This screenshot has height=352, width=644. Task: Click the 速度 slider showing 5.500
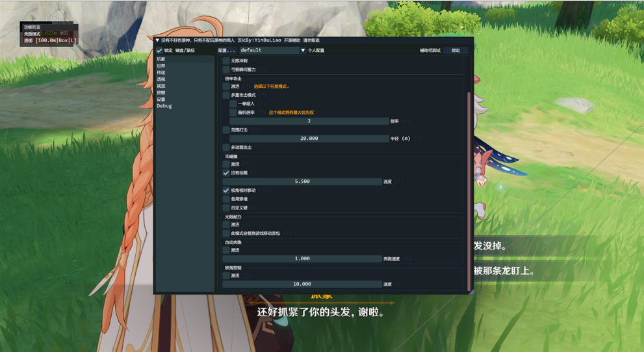click(x=302, y=182)
